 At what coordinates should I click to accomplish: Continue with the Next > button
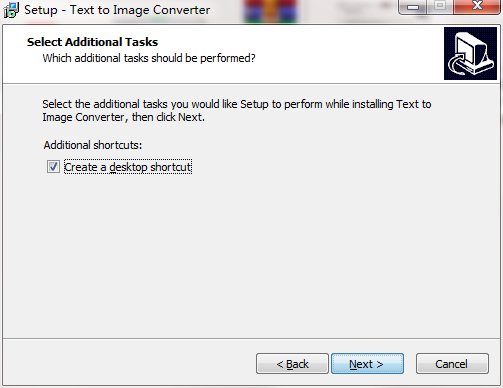pos(367,364)
